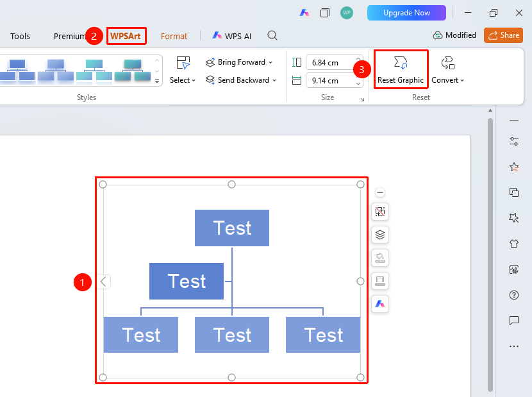Click the Upgrade Now button

pos(406,13)
